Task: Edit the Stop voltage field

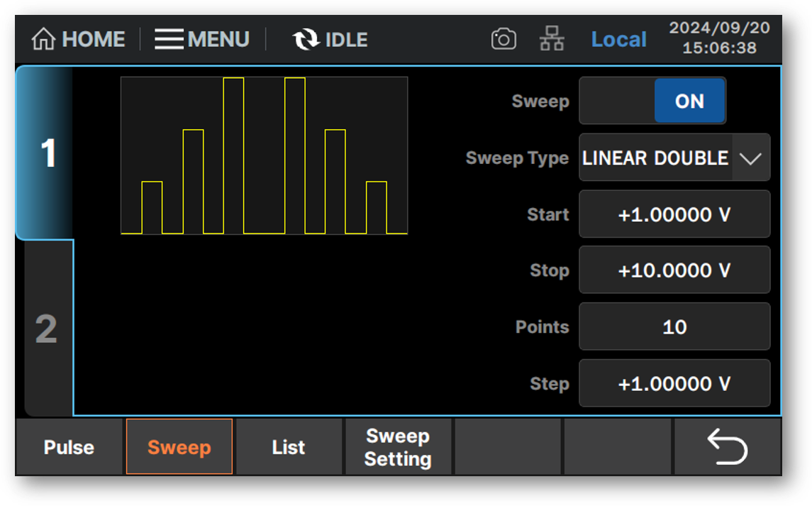Action: click(674, 270)
